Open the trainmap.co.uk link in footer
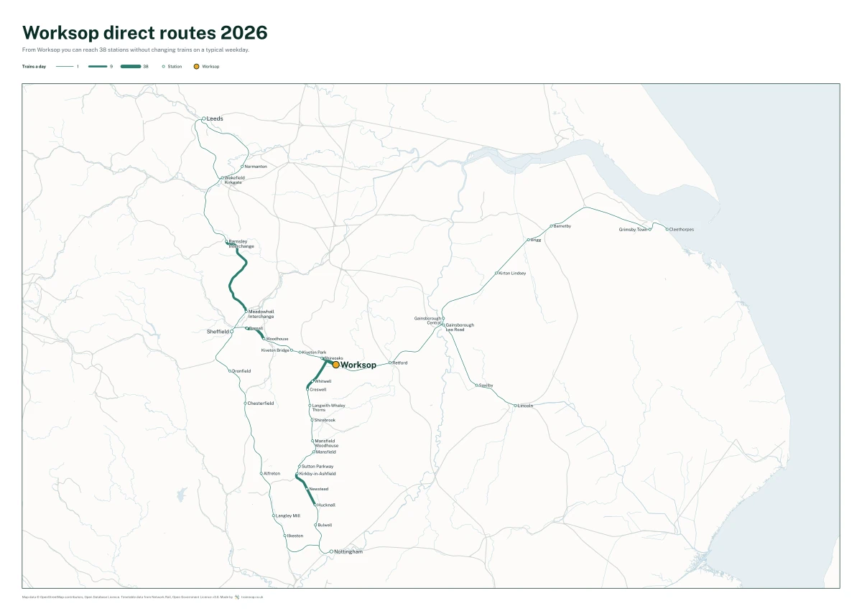Screen dimensions: 862x616 [x=252, y=597]
